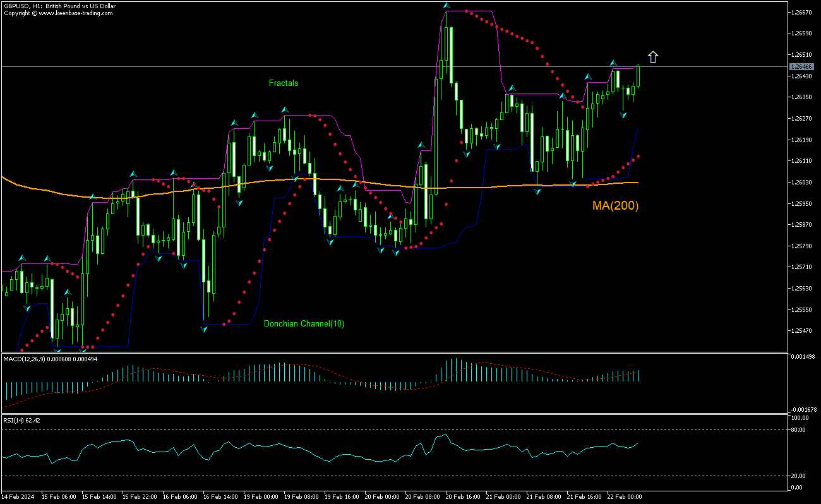Click price level 1.26670 on the axis

coord(801,12)
